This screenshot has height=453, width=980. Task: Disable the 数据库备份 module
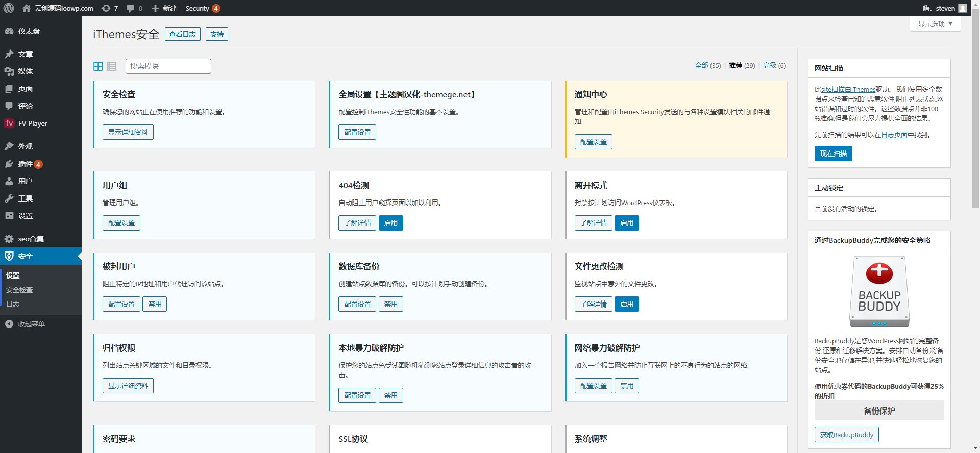tap(391, 304)
